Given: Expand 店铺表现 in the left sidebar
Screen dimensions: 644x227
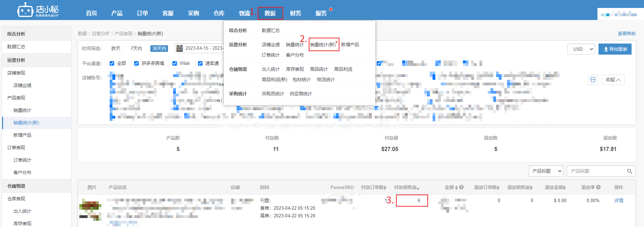Looking at the screenshot, I should click(x=16, y=73).
